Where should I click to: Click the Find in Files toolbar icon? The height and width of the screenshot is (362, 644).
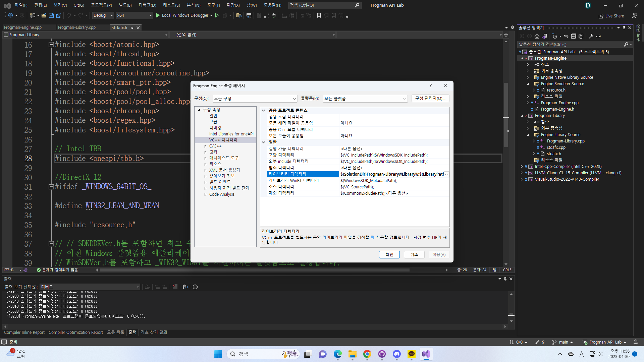point(239,15)
